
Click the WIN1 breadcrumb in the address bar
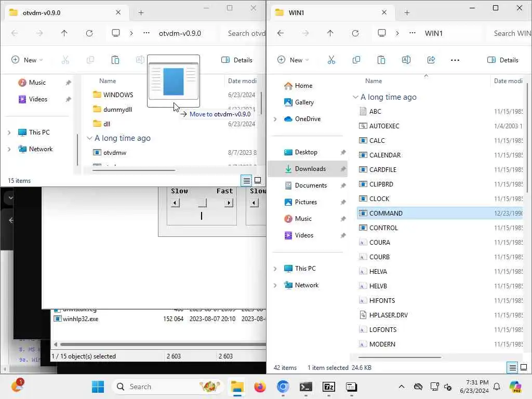point(433,33)
